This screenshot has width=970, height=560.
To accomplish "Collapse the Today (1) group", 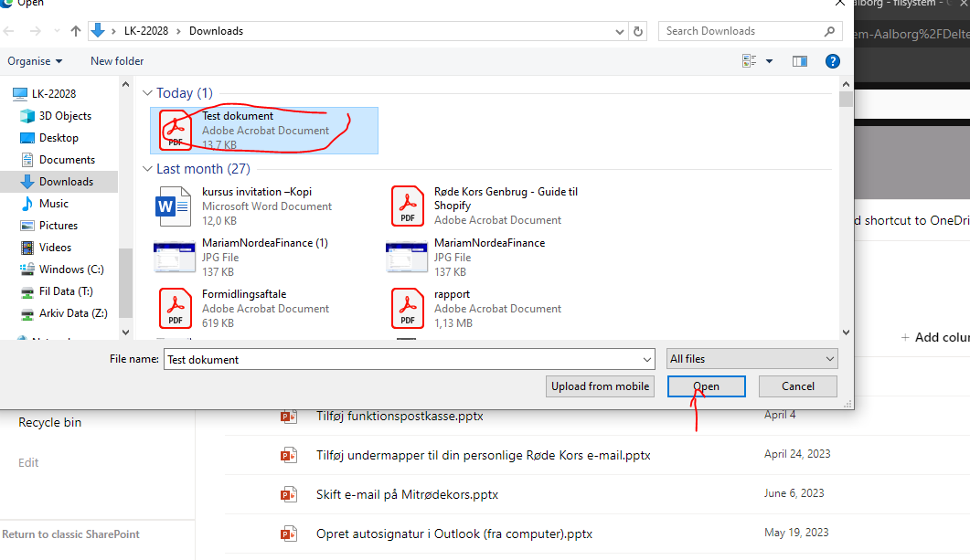I will (147, 92).
